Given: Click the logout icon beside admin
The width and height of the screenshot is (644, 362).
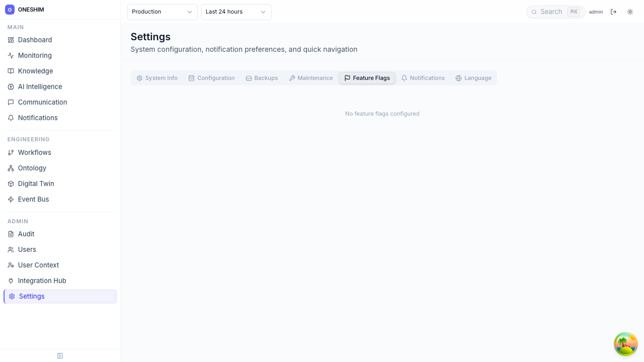Looking at the screenshot, I should click(x=613, y=12).
